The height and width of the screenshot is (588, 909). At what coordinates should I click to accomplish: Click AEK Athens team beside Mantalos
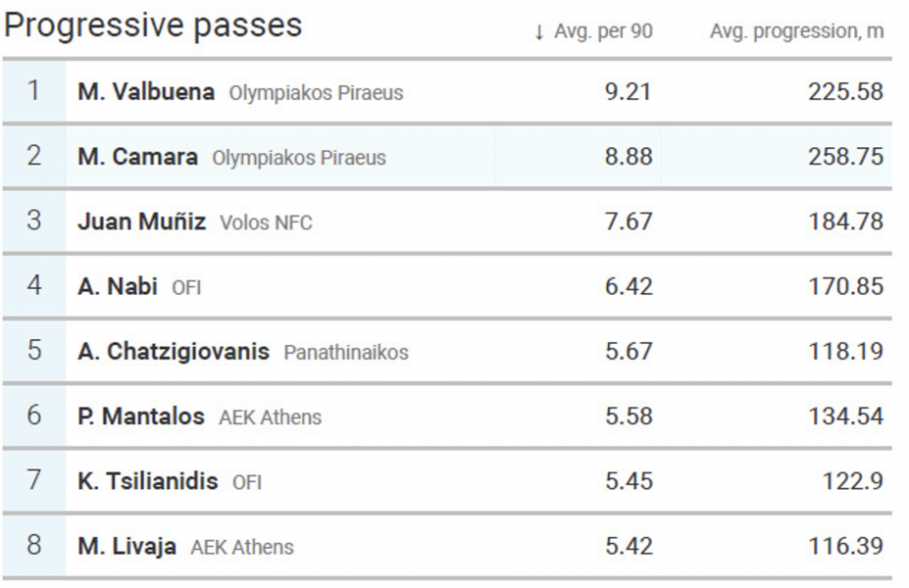[x=270, y=417]
